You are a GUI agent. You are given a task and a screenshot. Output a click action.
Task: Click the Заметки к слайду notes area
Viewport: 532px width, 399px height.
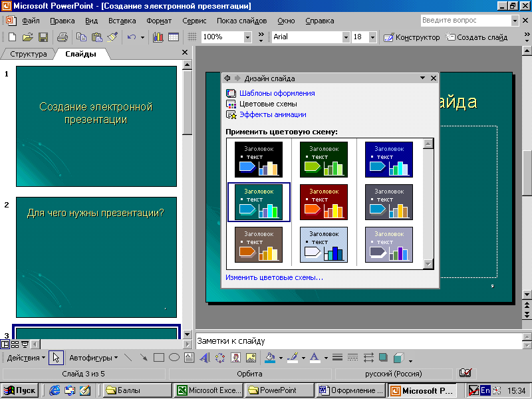[358, 341]
